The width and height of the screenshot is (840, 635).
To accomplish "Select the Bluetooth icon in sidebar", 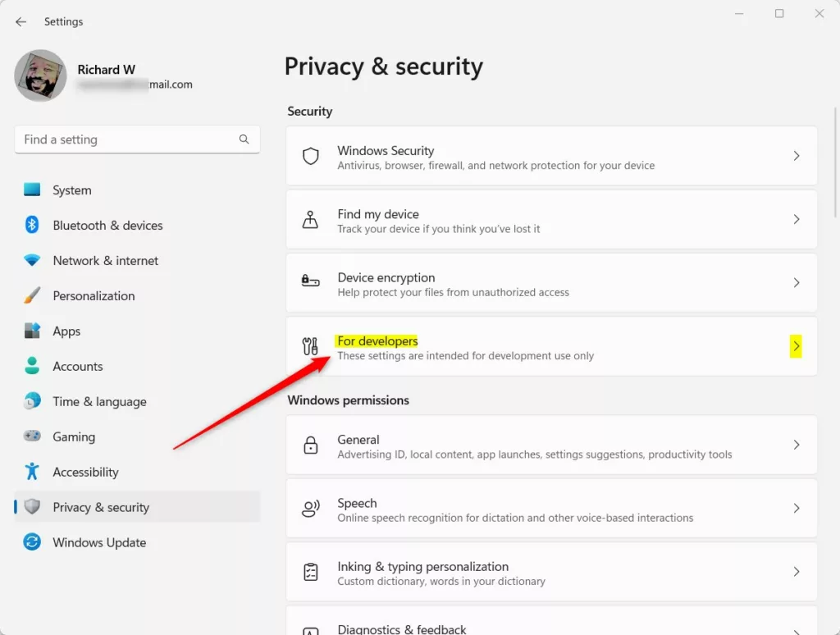I will [x=32, y=225].
